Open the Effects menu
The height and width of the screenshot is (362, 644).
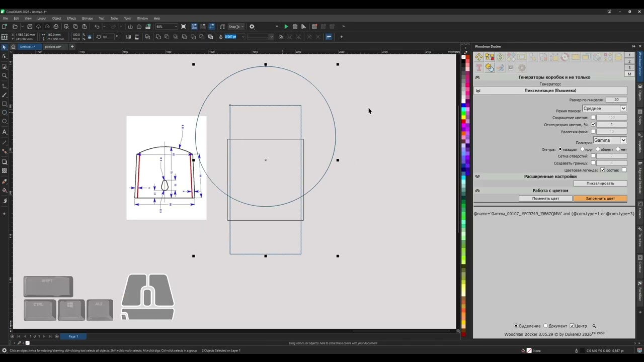71,19
